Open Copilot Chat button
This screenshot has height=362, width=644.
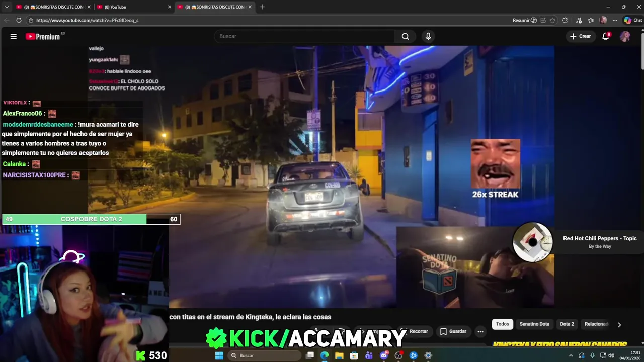[x=633, y=20]
